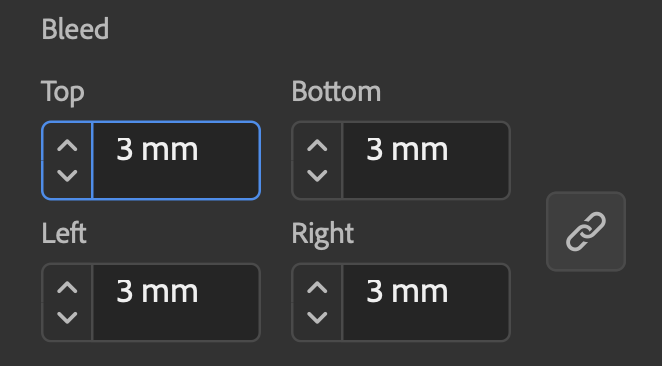Increase Top bleed with up arrow
This screenshot has height=366, width=662.
point(67,146)
